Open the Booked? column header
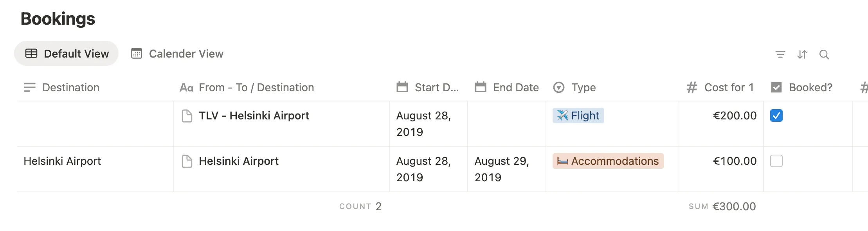868x231 pixels. 810,87
